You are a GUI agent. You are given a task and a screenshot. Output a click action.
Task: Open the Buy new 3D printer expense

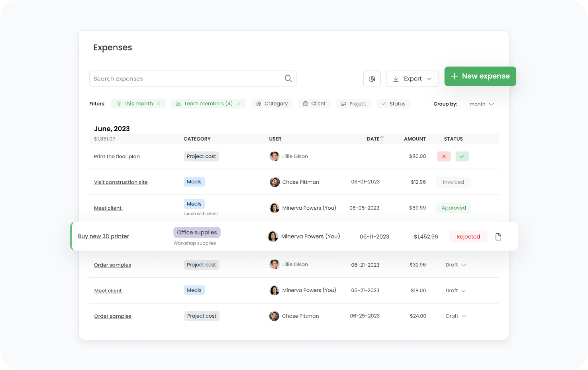click(104, 236)
